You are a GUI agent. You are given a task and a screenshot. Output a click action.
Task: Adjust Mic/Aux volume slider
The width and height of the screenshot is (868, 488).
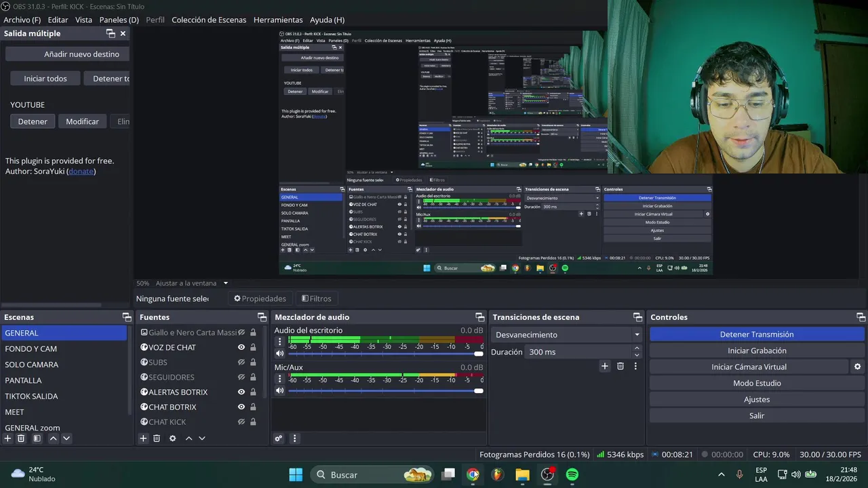tap(385, 390)
